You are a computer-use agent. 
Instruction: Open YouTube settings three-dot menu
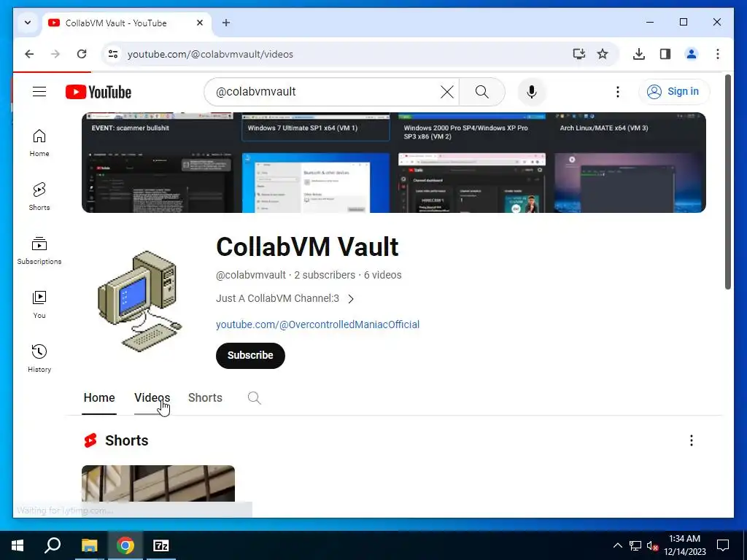pos(617,92)
